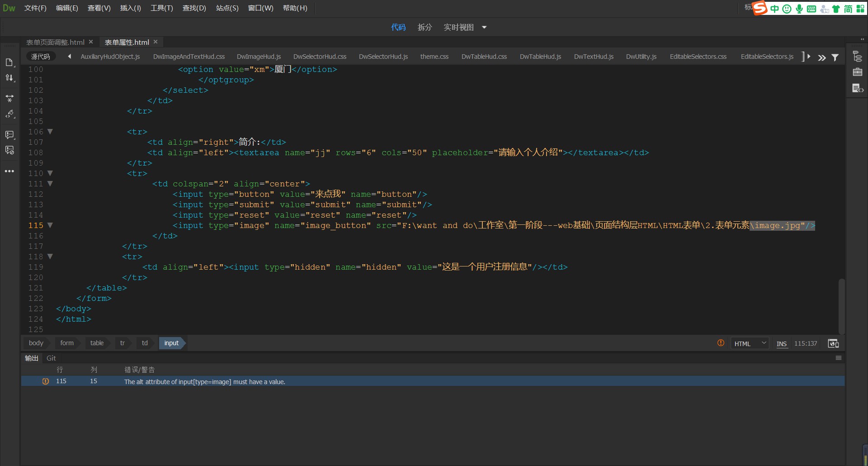Screen dimensions: 868x466
Task: Click the apply comment icon
Action: coord(9,135)
